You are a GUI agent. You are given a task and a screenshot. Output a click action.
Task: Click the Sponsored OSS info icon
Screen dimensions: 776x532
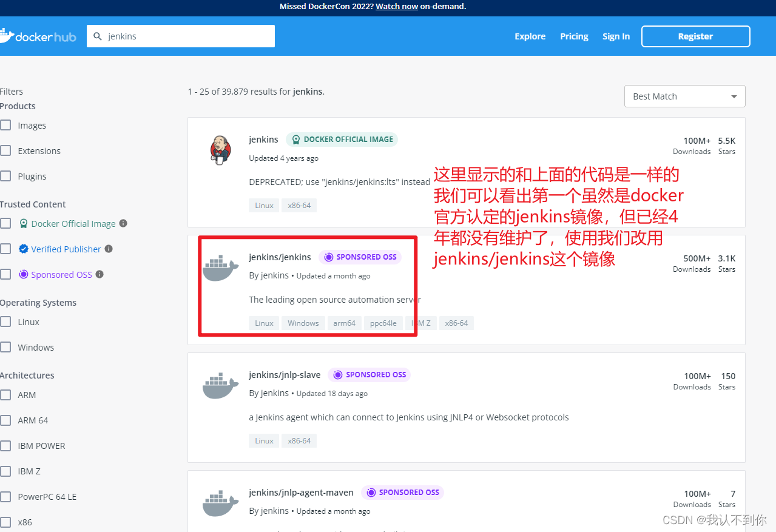100,274
